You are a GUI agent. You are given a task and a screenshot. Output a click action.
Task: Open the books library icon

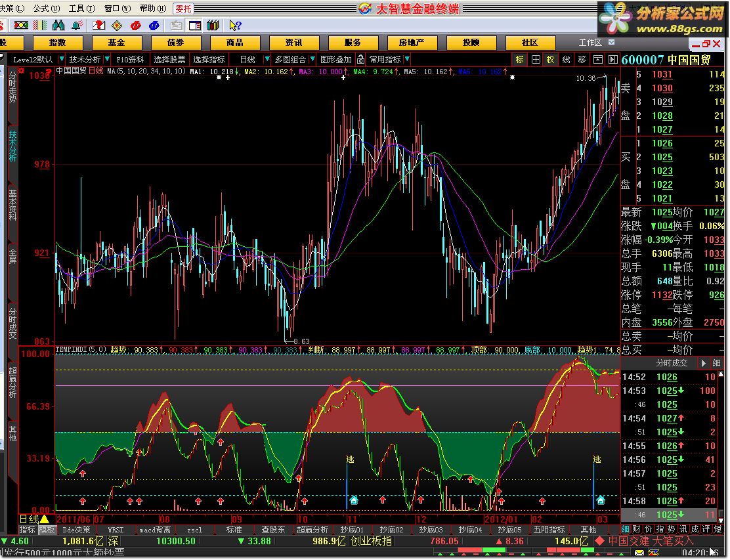(x=213, y=26)
